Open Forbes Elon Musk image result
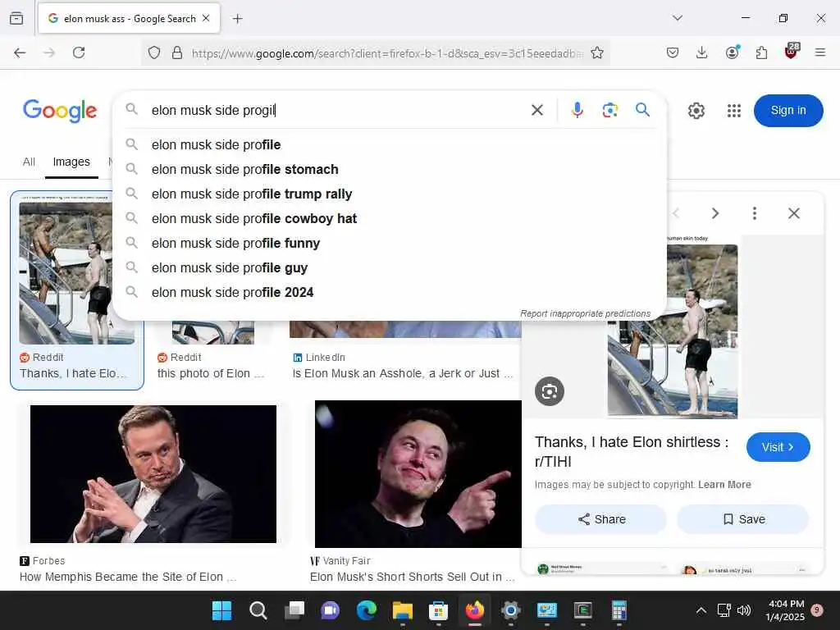This screenshot has width=840, height=630. [x=153, y=473]
